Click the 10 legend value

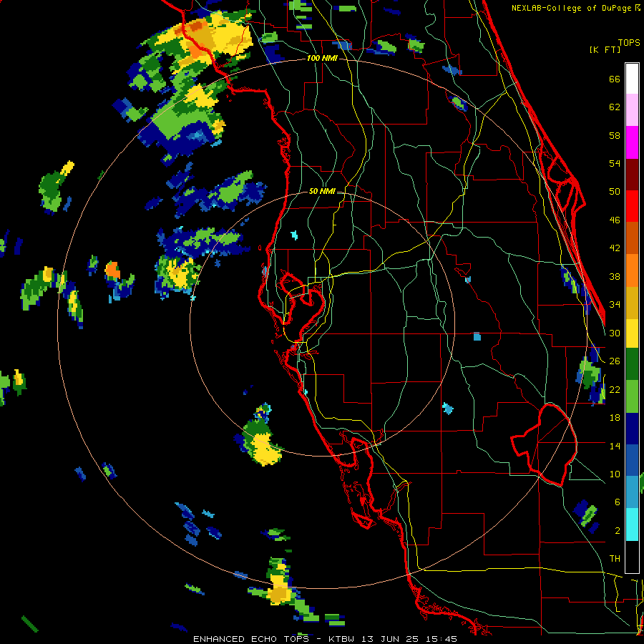tap(615, 474)
